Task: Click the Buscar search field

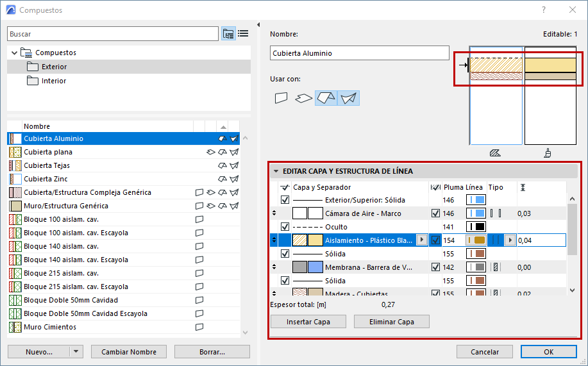Action: pyautogui.click(x=112, y=34)
